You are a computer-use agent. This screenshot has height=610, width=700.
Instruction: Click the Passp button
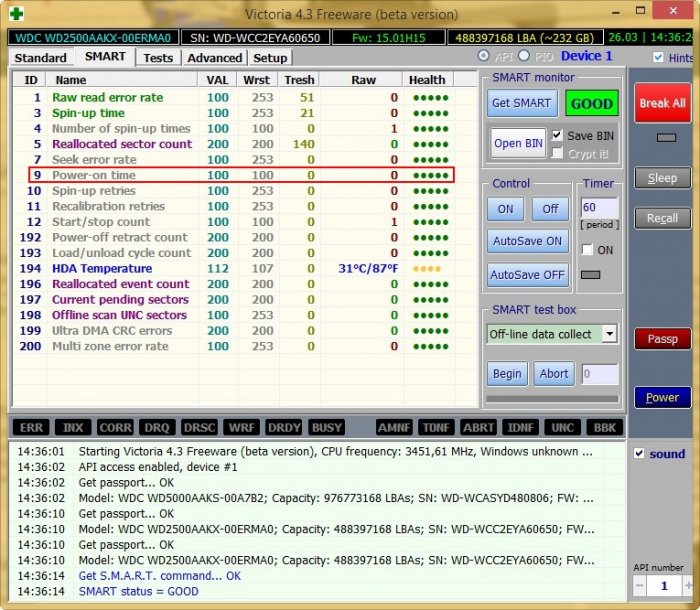(662, 339)
